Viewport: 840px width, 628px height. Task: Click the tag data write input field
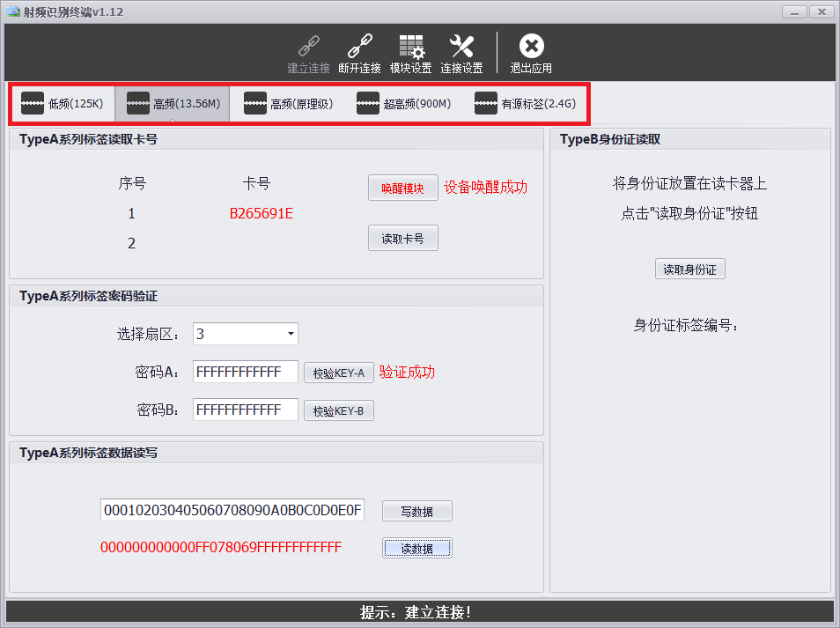click(232, 511)
